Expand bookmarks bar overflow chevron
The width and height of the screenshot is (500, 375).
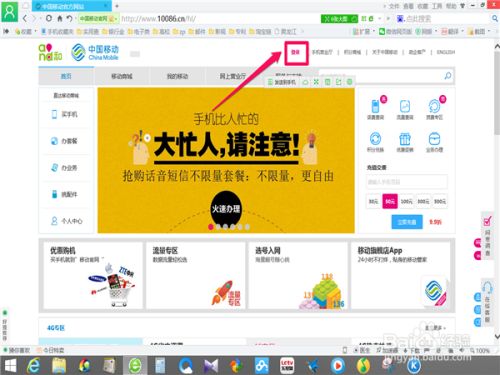coord(302,31)
